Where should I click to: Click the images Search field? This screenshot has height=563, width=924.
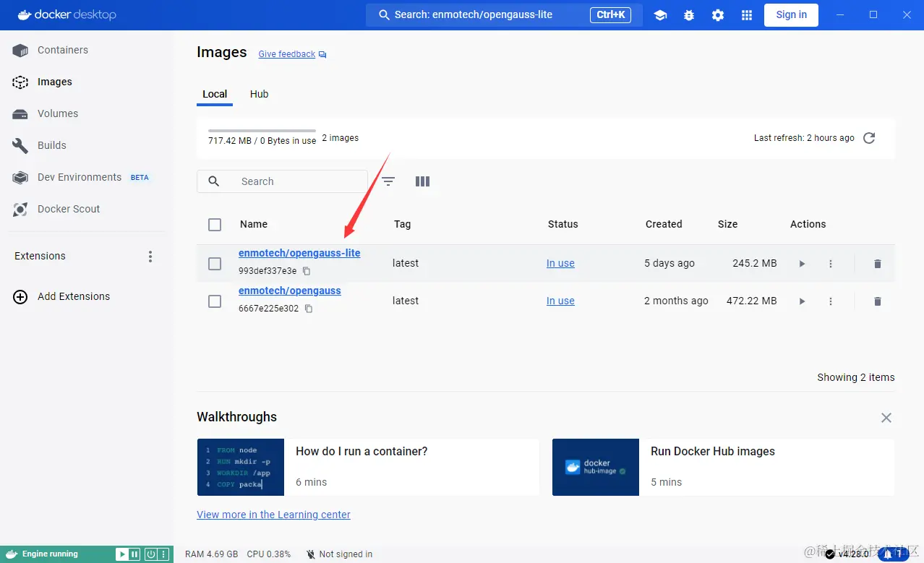[282, 181]
